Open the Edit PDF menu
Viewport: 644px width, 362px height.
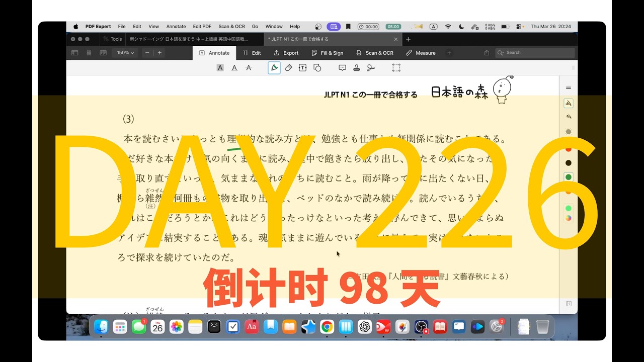202,27
